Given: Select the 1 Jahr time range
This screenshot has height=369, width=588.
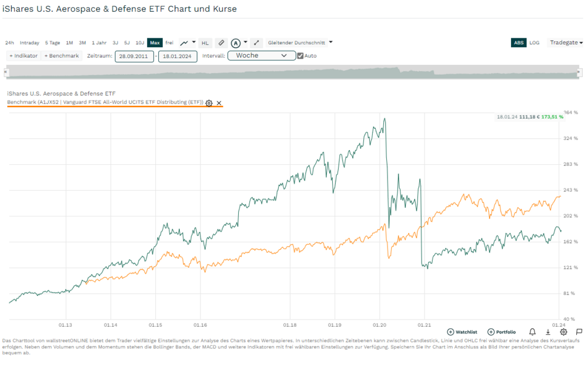Looking at the screenshot, I should tap(99, 43).
